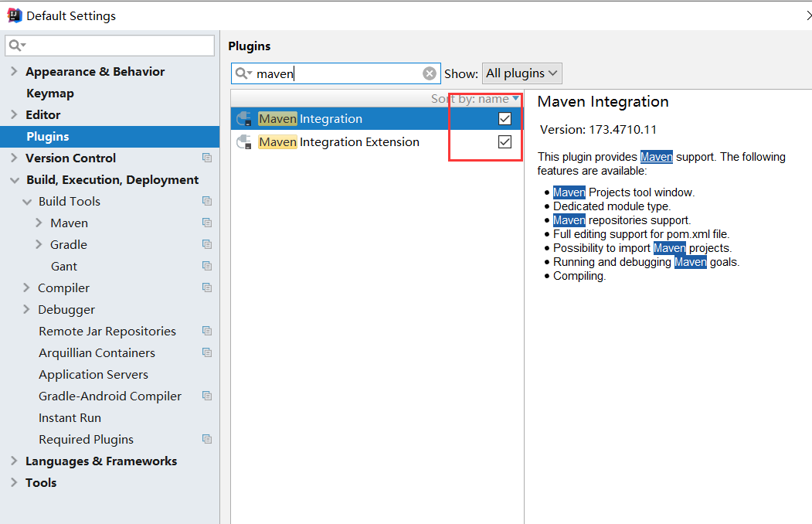
Task: Collapse the Build, Execution, Deployment section
Action: coord(14,179)
